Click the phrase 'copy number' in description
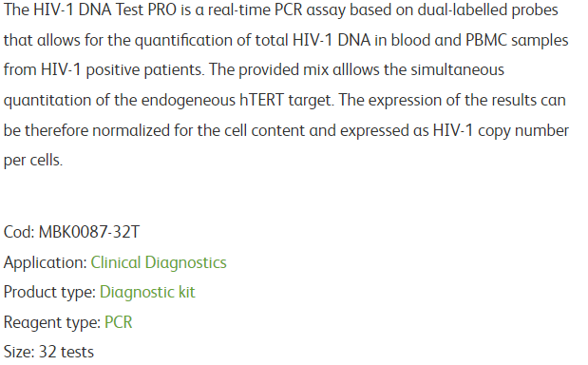This screenshot has width=588, height=365. tap(523, 131)
